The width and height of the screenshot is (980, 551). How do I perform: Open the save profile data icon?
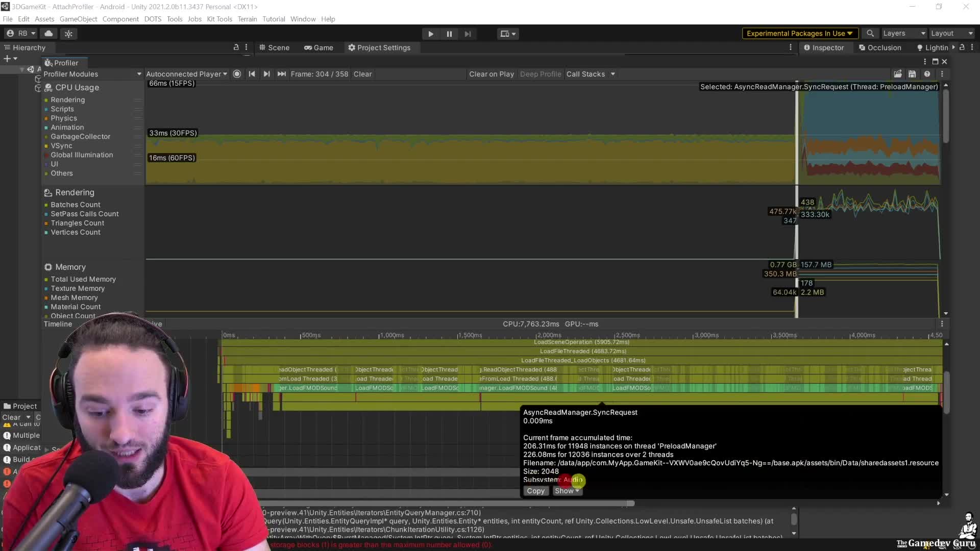913,74
